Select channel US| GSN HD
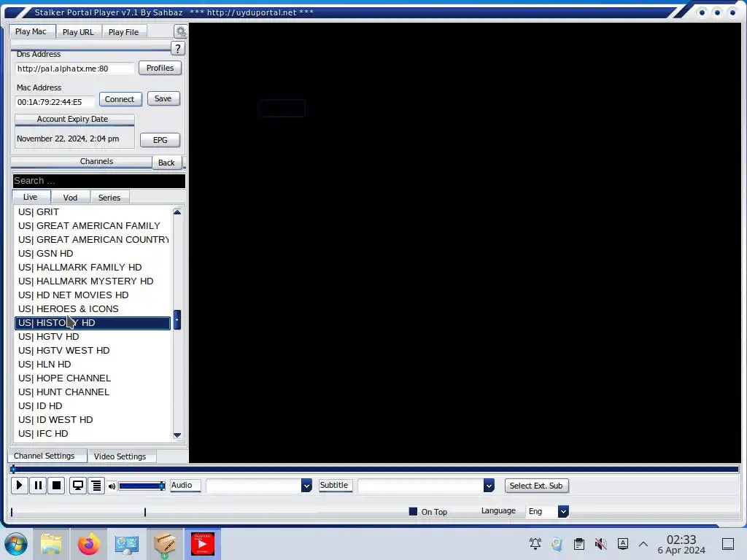The height and width of the screenshot is (560, 747). [93, 253]
